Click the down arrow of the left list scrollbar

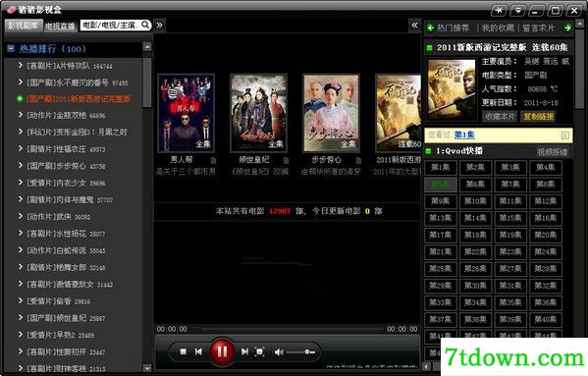(147, 368)
